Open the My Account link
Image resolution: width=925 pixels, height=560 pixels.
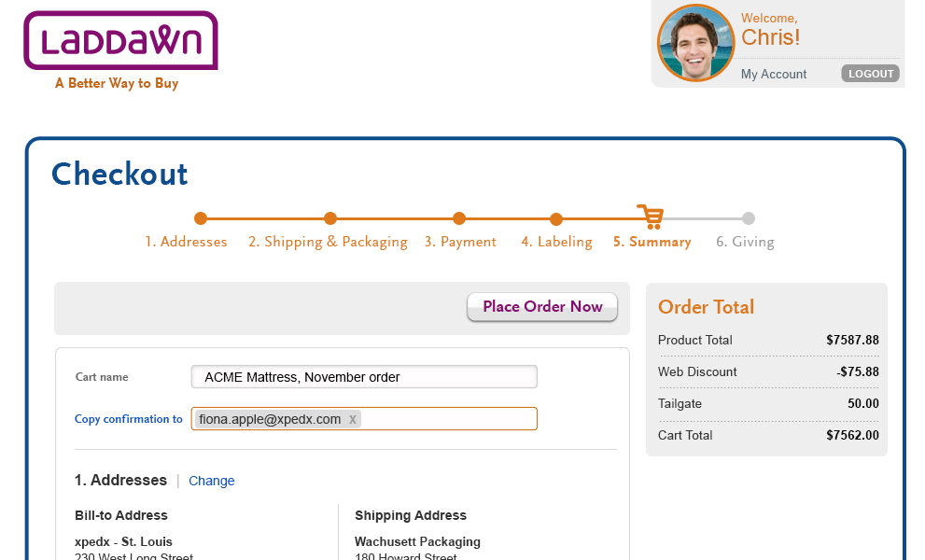[774, 75]
